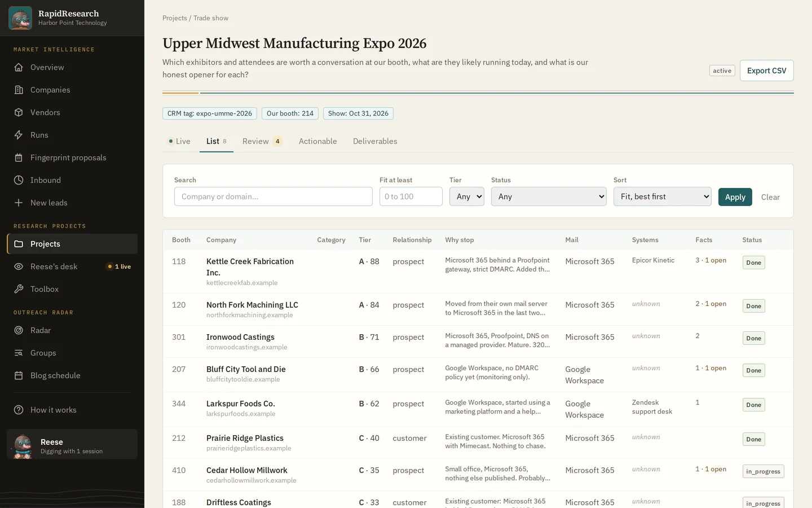812x508 pixels.
Task: Click the Export CSV button
Action: point(767,71)
